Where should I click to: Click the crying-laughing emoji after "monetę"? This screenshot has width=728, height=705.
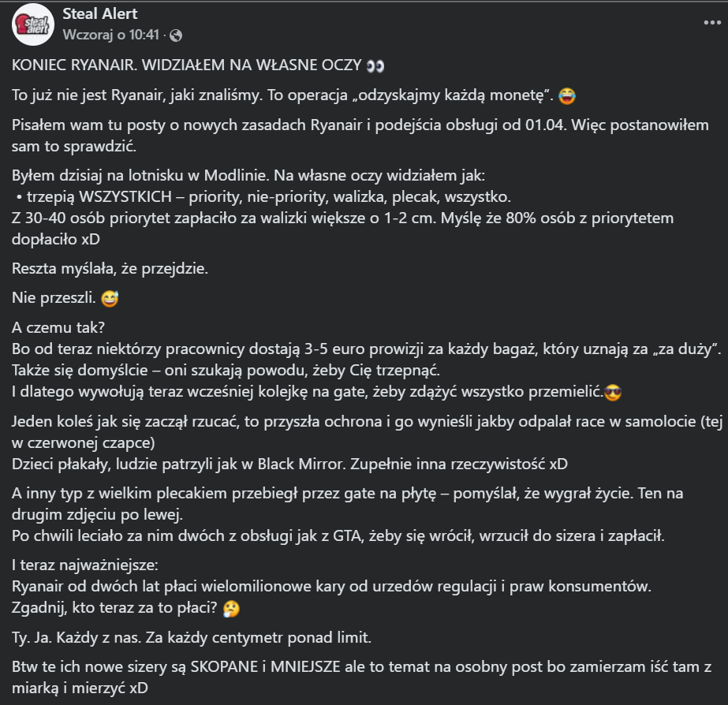click(x=567, y=95)
